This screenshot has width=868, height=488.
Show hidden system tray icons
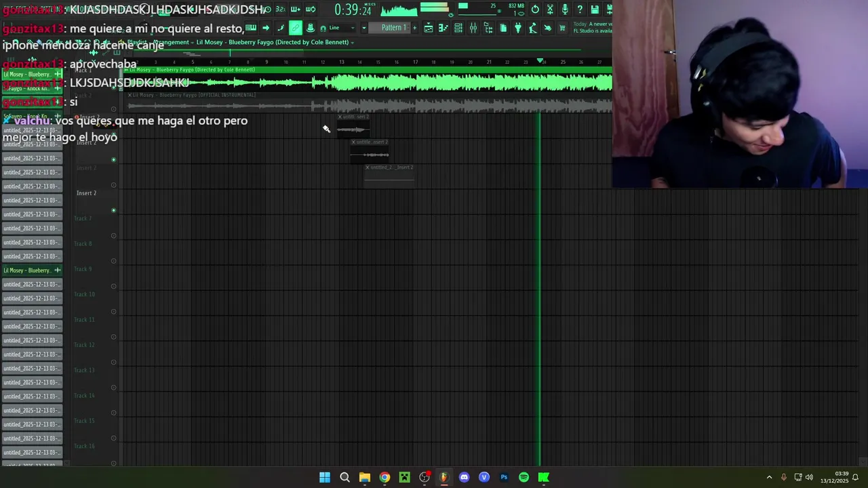pyautogui.click(x=769, y=477)
